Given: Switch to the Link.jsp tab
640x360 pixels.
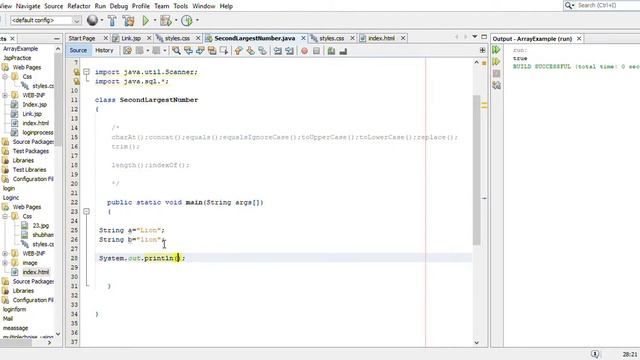Looking at the screenshot, I should click(131, 38).
